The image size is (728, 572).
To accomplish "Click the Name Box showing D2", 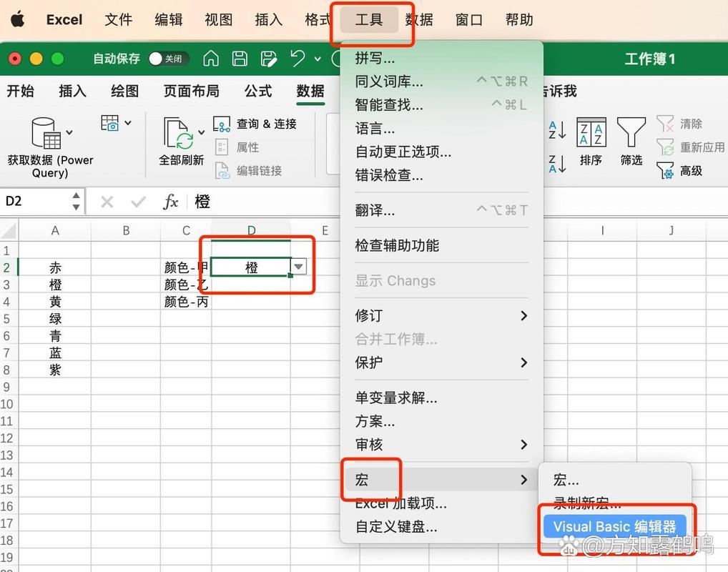I will (36, 202).
